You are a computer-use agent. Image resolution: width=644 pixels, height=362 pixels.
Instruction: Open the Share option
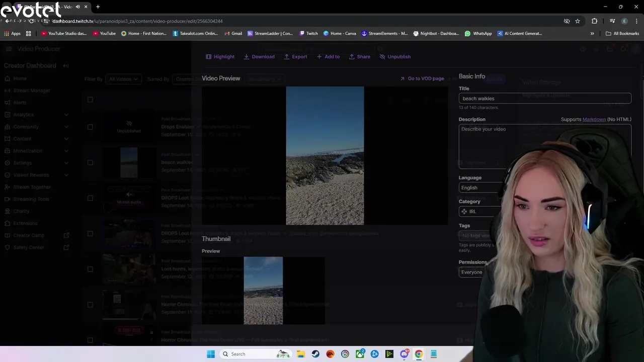(x=360, y=57)
